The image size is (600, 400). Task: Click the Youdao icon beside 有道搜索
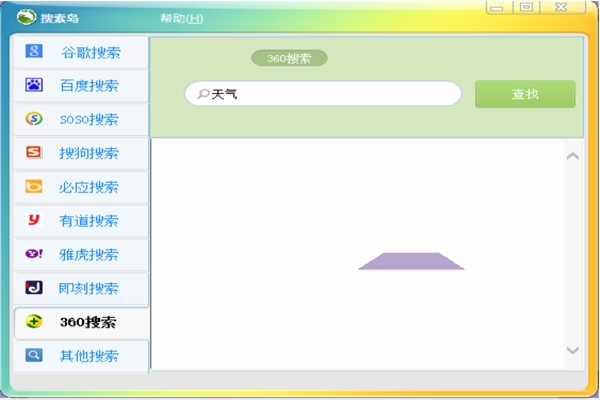pyautogui.click(x=34, y=220)
